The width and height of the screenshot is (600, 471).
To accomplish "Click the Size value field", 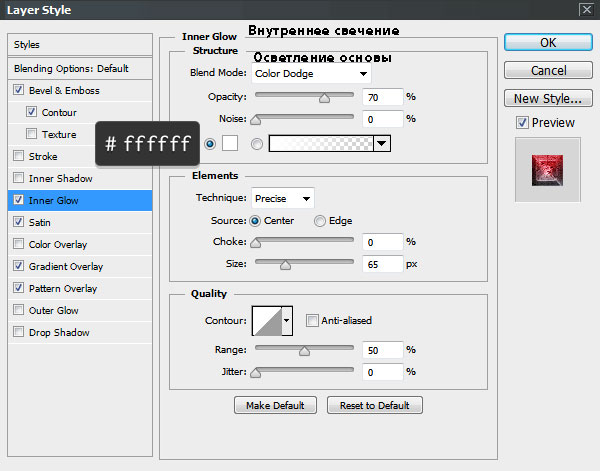I will tap(382, 264).
